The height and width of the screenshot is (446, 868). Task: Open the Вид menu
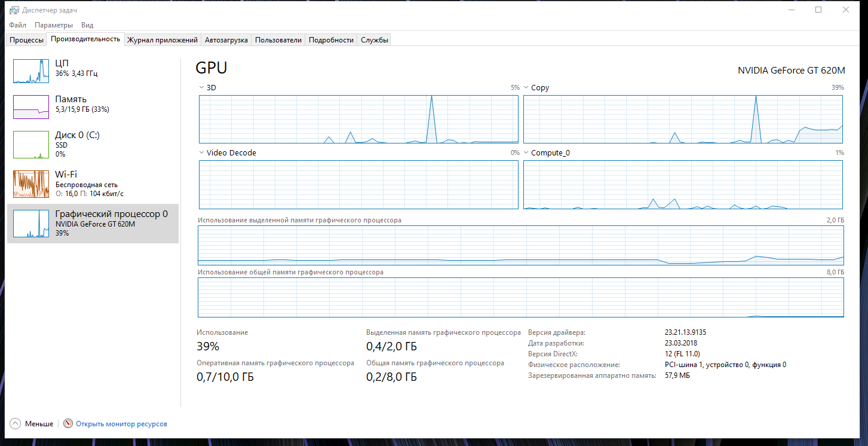click(x=87, y=25)
